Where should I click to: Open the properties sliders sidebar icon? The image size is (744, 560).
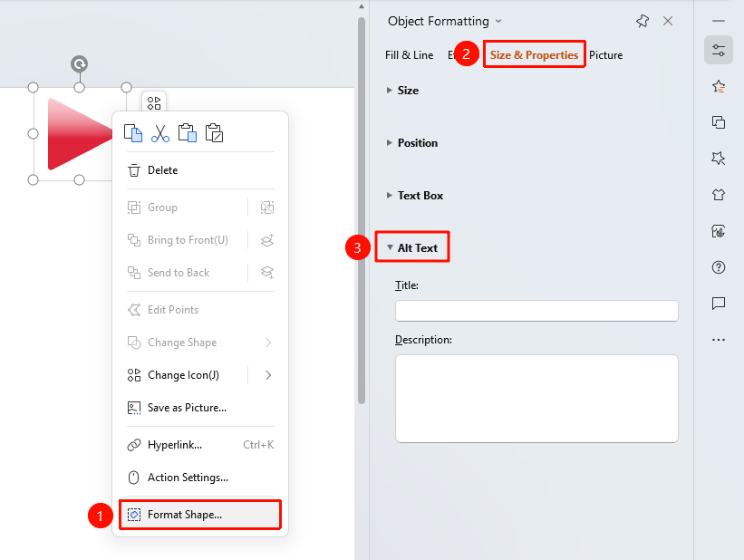719,50
